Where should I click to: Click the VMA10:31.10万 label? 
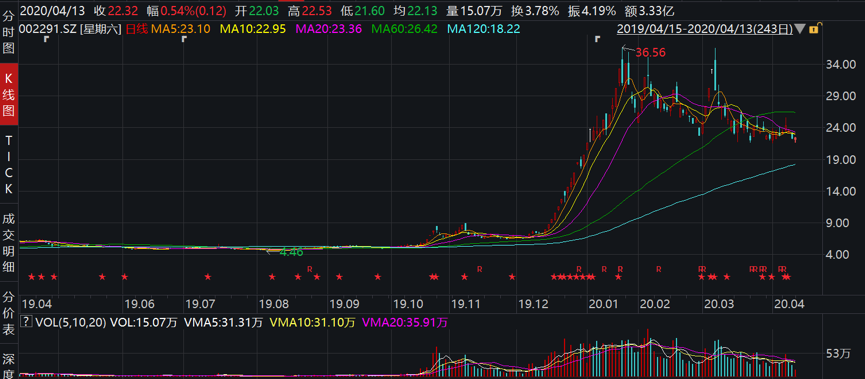(x=312, y=322)
